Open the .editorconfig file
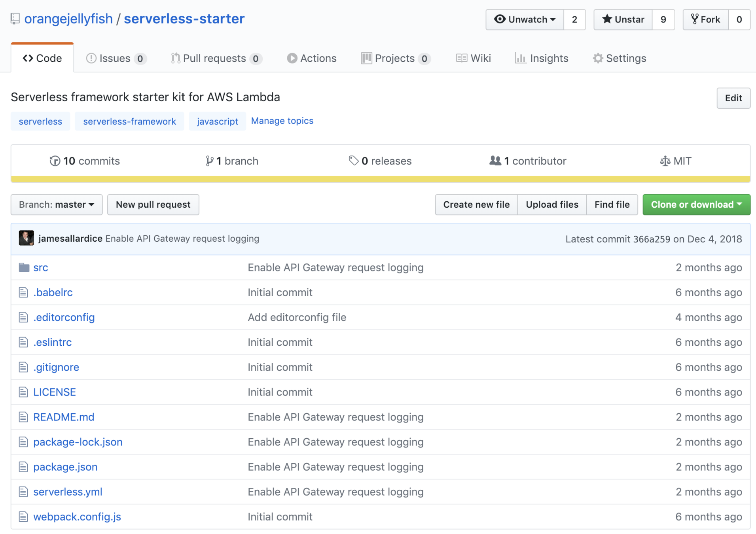 coord(64,317)
